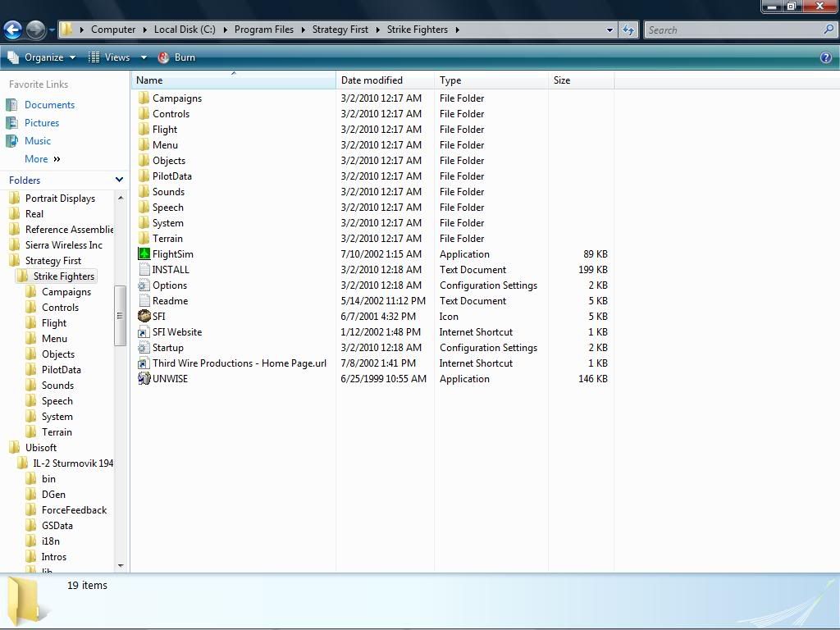Viewport: 840px width, 630px height.
Task: Expand the arrow after Program Files breadcrumb
Action: [303, 30]
